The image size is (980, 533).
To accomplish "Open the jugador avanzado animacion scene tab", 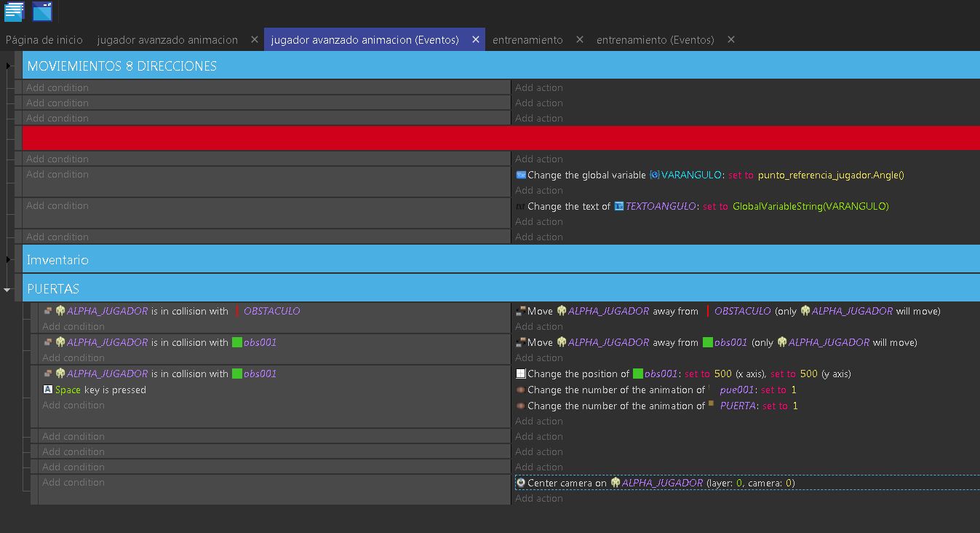I will point(167,40).
